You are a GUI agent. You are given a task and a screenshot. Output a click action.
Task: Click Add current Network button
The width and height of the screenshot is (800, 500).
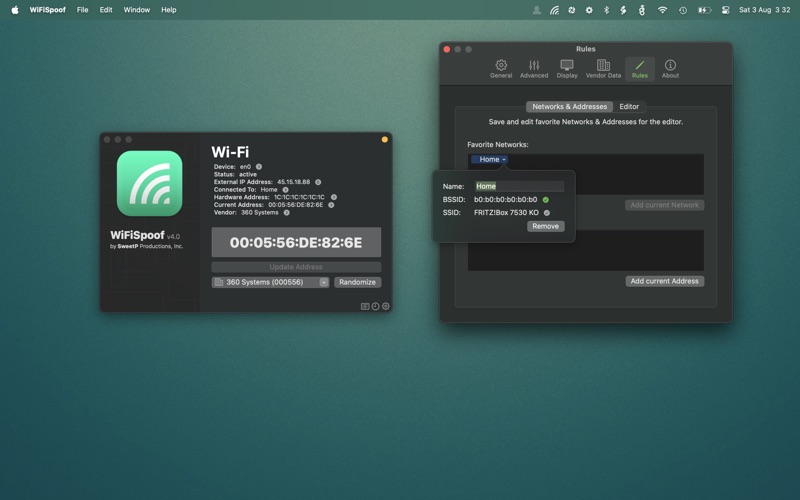pyautogui.click(x=664, y=205)
